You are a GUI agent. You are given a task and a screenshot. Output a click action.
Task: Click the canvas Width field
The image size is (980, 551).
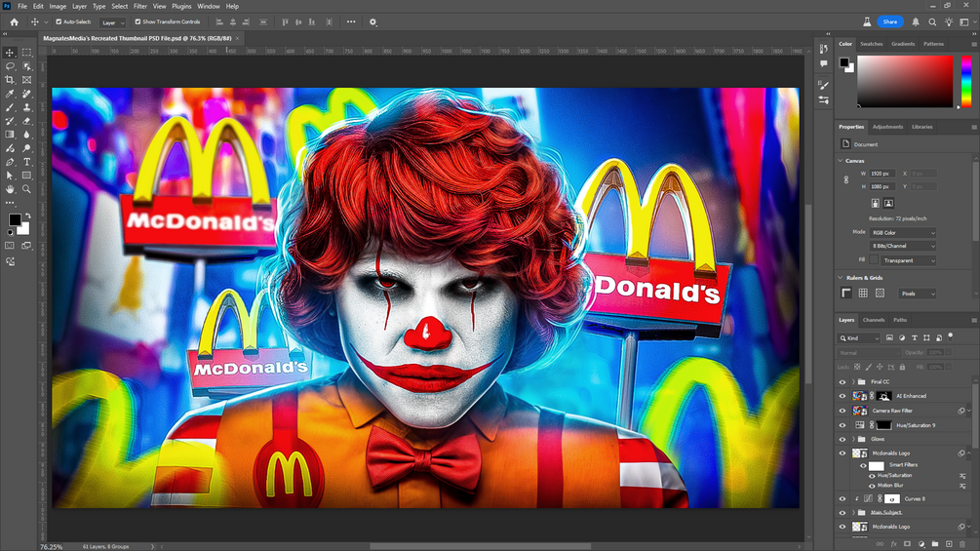(x=882, y=174)
